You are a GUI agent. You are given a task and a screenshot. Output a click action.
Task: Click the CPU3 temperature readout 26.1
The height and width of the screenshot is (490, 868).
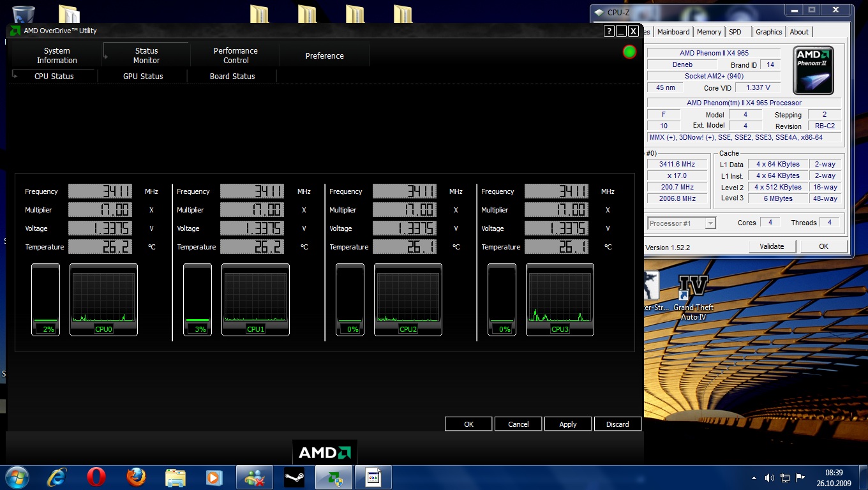tap(557, 246)
